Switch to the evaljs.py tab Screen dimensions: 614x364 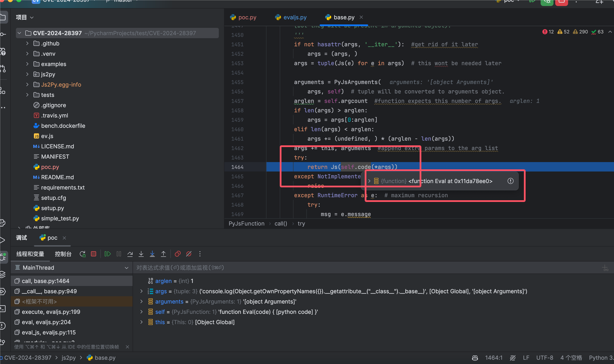pyautogui.click(x=295, y=17)
